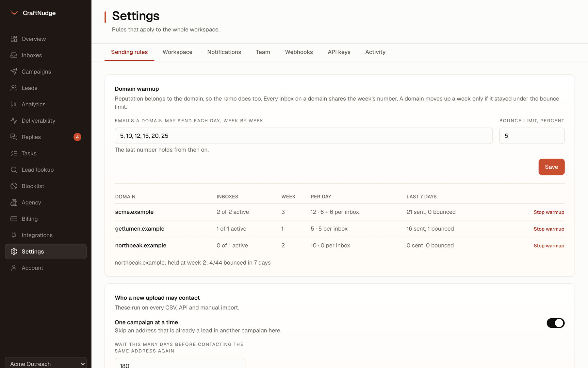Go to the API keys tab

tap(339, 52)
